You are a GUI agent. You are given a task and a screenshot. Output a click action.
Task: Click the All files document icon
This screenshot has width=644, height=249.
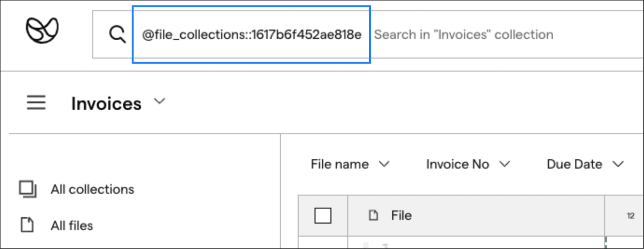(x=27, y=225)
